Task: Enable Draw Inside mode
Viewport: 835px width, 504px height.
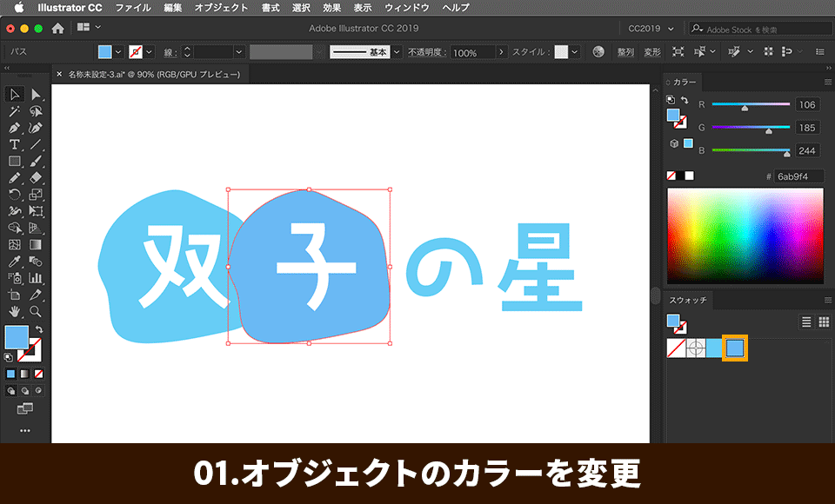Action: [x=38, y=391]
